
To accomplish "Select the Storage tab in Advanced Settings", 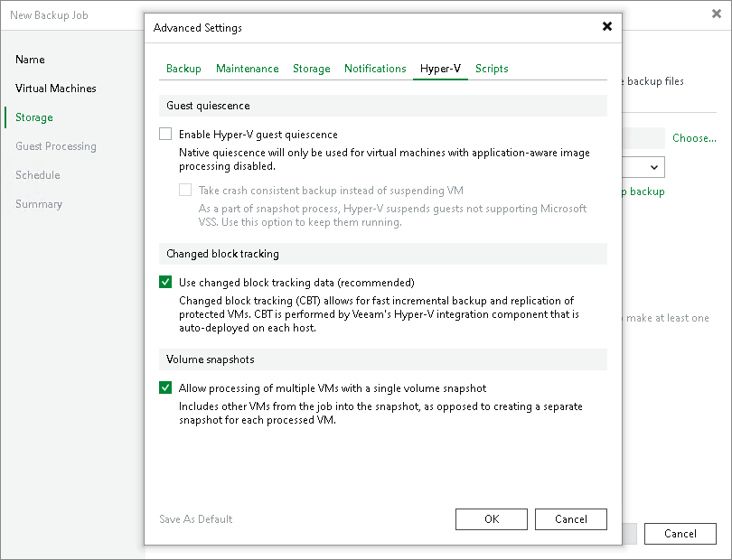I will (312, 69).
